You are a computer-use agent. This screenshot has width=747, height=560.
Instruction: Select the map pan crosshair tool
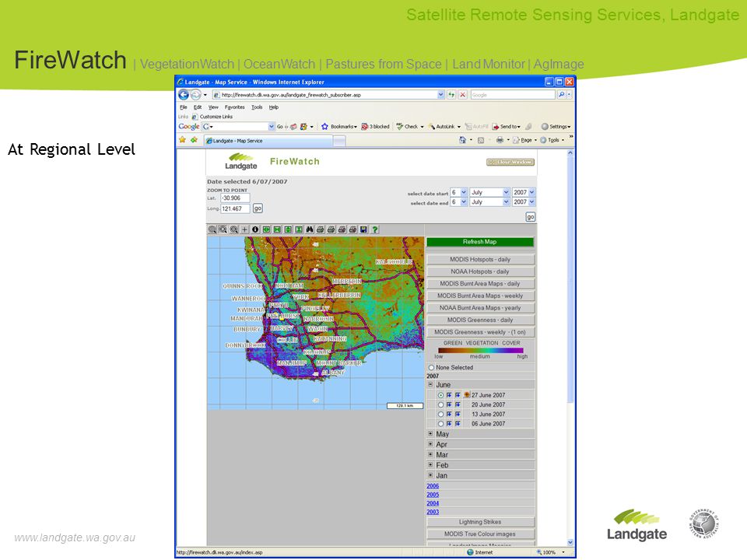244,229
